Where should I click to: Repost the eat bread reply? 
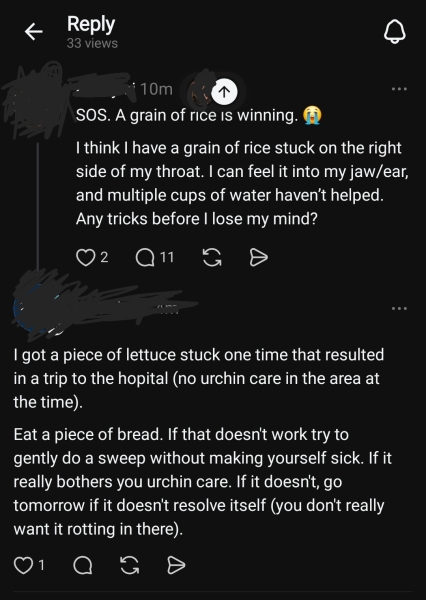click(129, 565)
